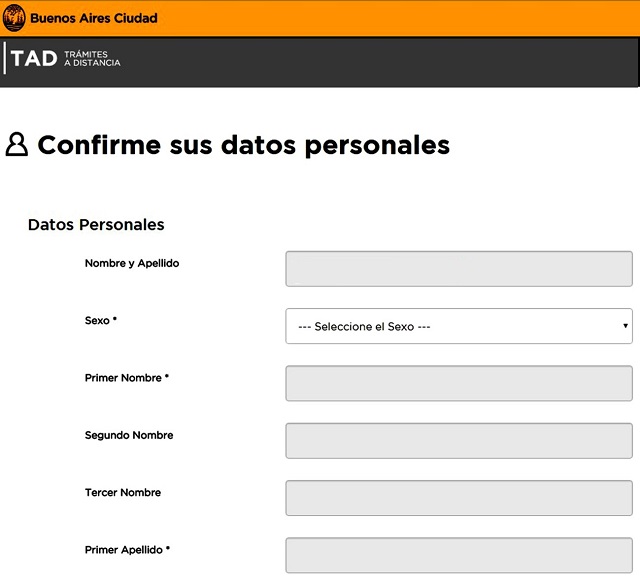
Task: Click the Buenos Aires Ciudad crest icon
Action: tap(15, 18)
